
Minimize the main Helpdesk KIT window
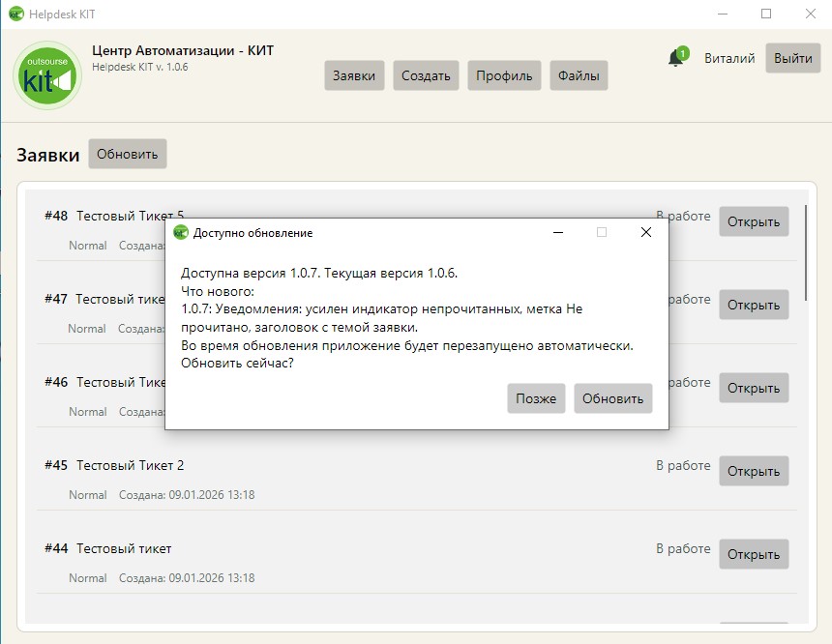click(x=721, y=14)
